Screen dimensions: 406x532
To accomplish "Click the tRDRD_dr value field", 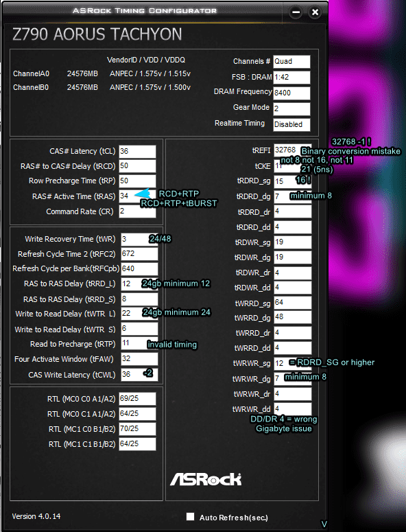I will pos(292,211).
